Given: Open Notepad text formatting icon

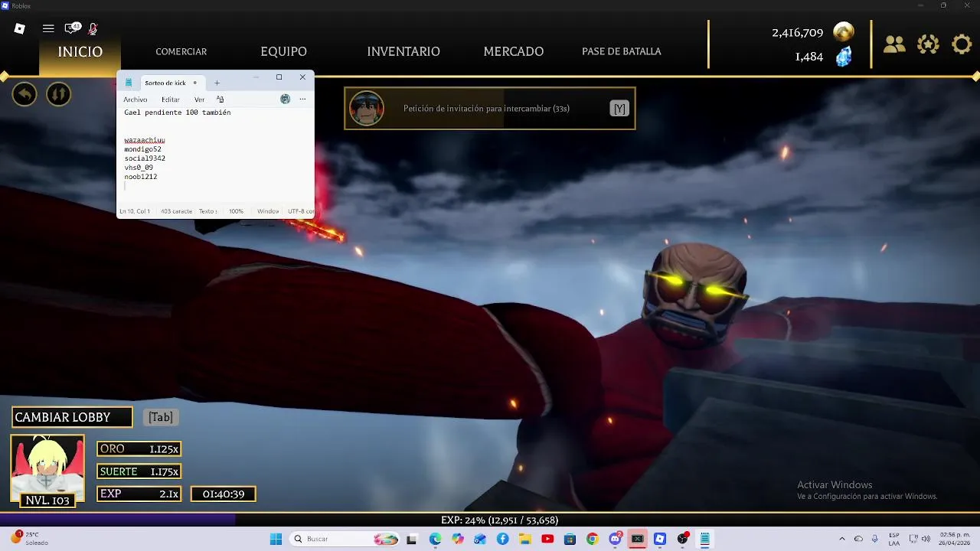Looking at the screenshot, I should [220, 99].
